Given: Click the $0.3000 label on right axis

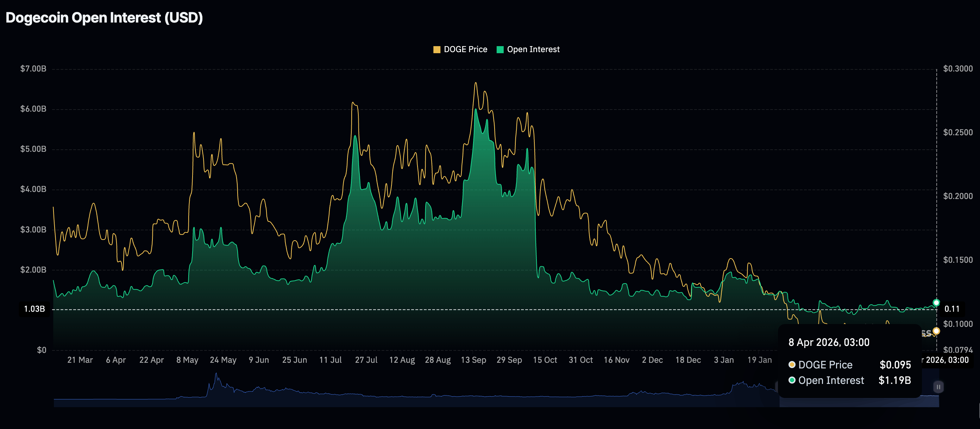Looking at the screenshot, I should (957, 69).
